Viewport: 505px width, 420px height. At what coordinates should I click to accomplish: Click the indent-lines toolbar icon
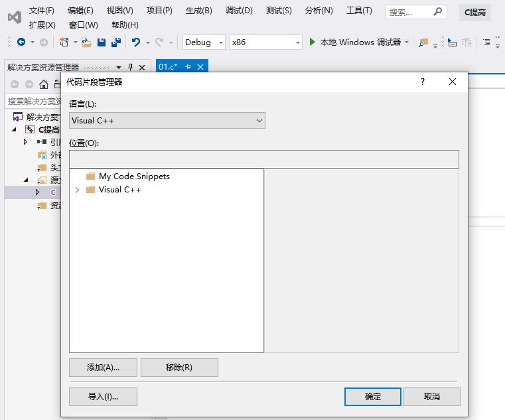(452, 42)
